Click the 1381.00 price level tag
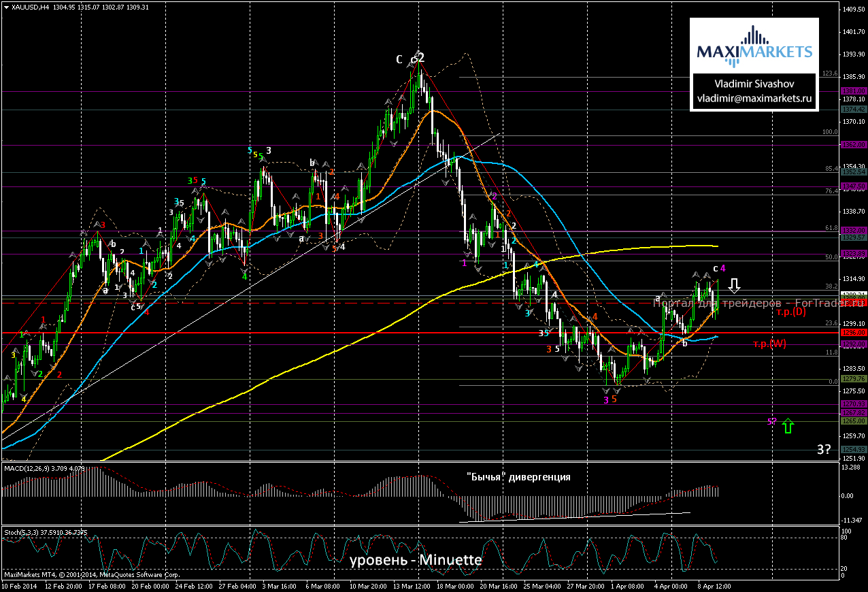The width and height of the screenshot is (868, 592). 852,91
